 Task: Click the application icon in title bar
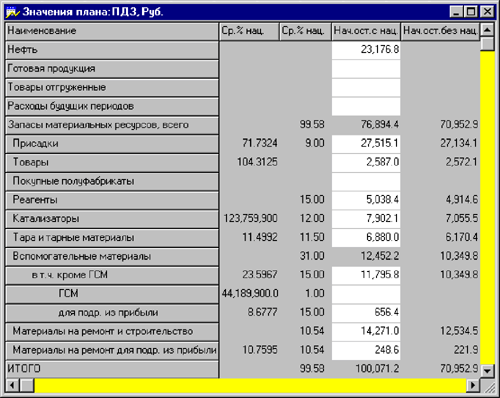click(x=12, y=12)
